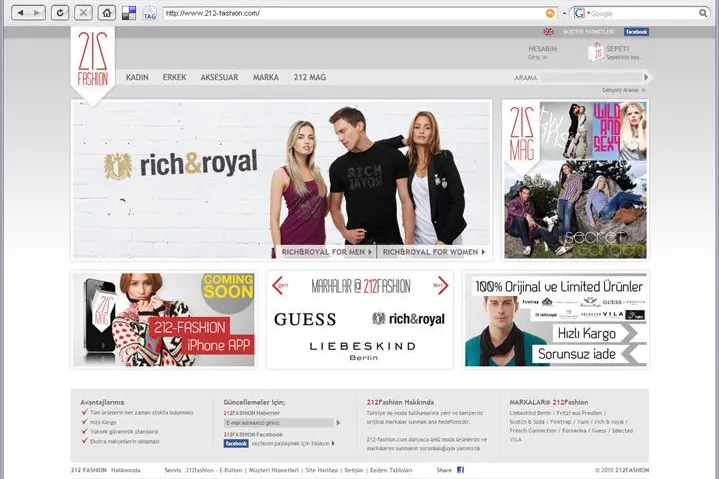The image size is (719, 479).
Task: Open the Google search engine selector
Action: 581,13
